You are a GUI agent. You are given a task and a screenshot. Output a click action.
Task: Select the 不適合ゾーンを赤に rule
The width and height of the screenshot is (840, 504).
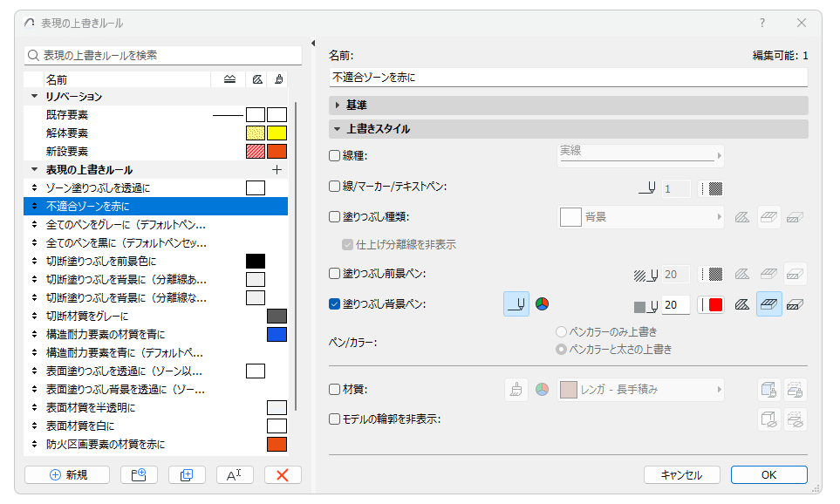(x=105, y=206)
